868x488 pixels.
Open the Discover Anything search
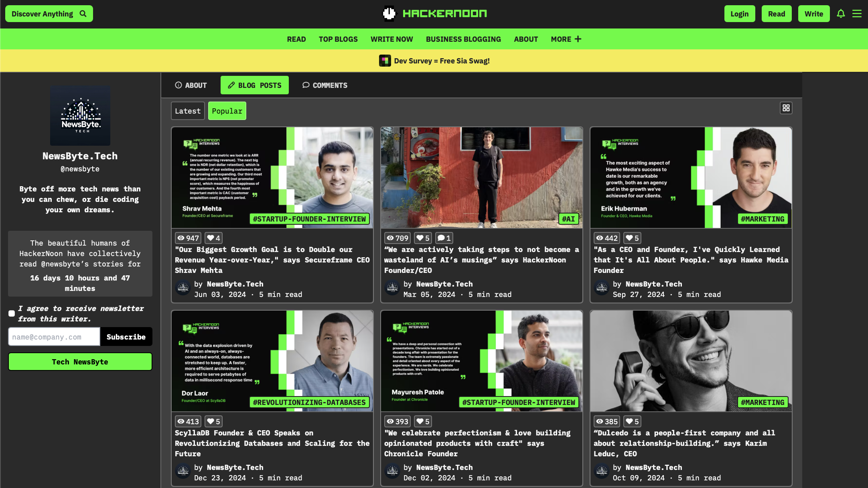pos(49,14)
